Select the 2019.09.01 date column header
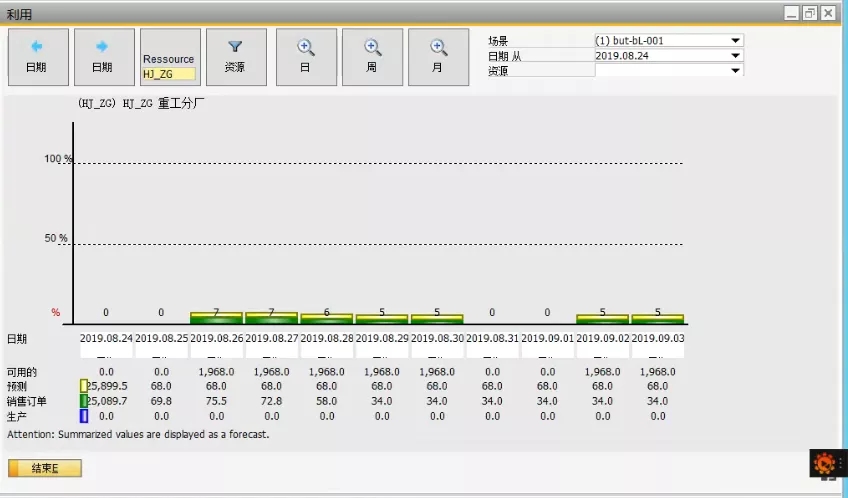 click(547, 338)
